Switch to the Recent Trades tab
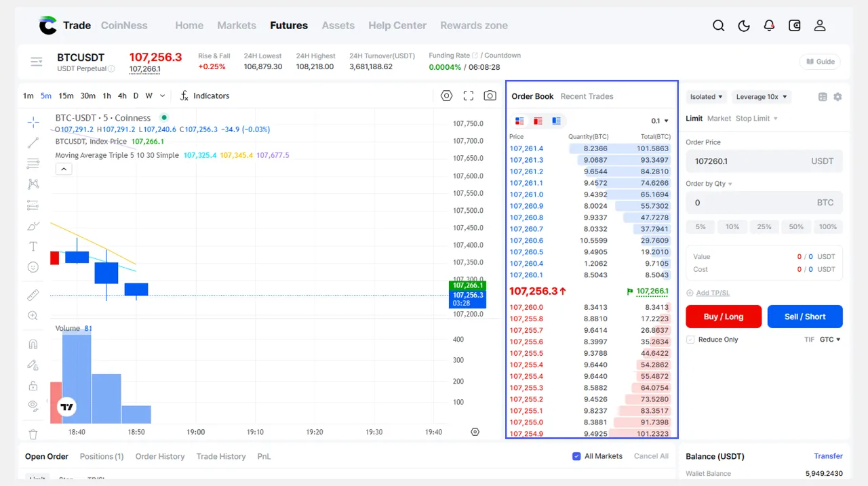The height and width of the screenshot is (486, 868). pyautogui.click(x=587, y=96)
